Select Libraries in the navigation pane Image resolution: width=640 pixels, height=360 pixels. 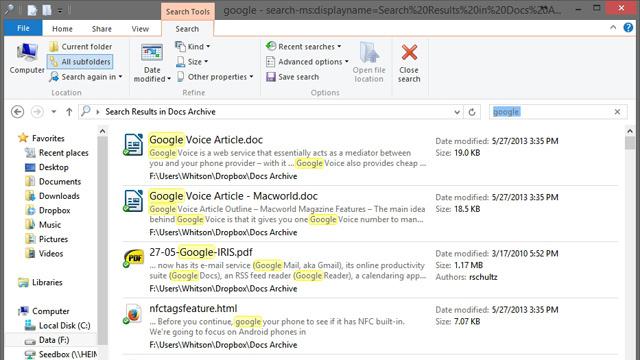pyautogui.click(x=40, y=282)
